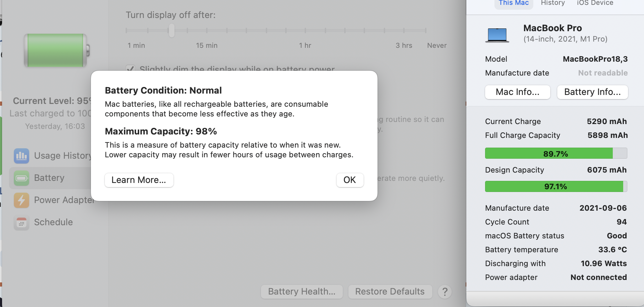Click the Battery Health button
This screenshot has width=644, height=307.
(302, 291)
